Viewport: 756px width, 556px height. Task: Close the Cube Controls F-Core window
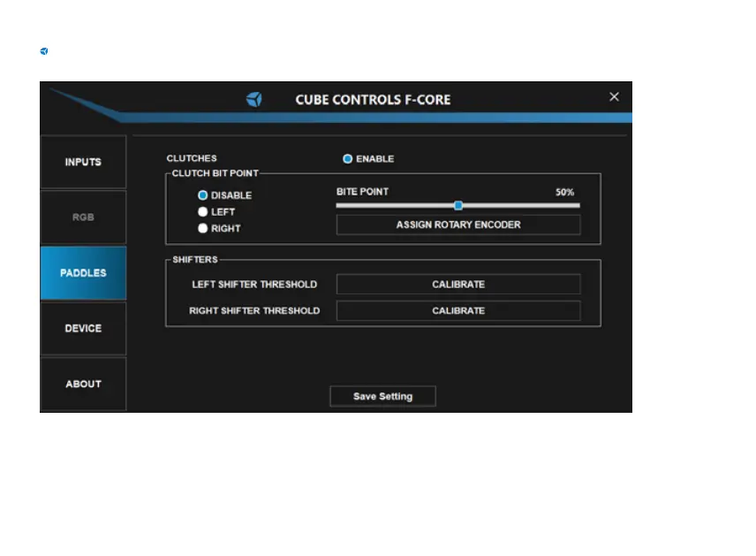click(614, 97)
